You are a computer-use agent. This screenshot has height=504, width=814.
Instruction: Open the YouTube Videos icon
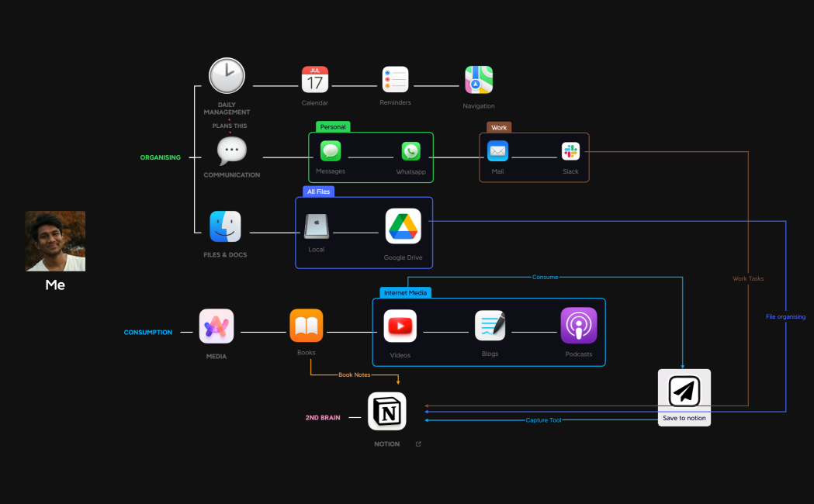point(400,326)
